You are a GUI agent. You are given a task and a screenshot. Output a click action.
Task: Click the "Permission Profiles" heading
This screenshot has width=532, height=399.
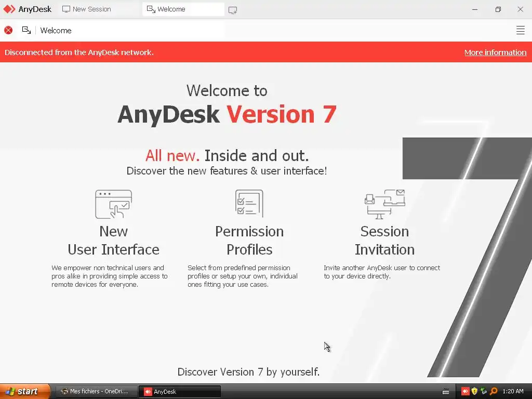[x=249, y=240]
